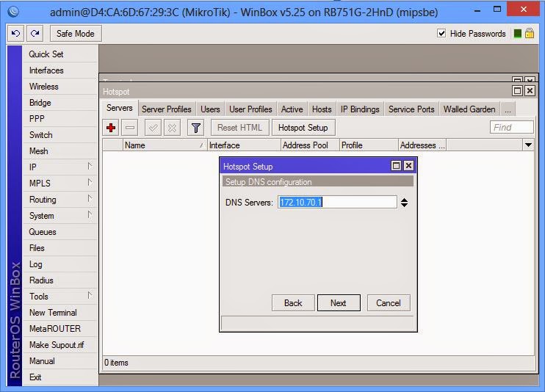The image size is (545, 392).
Task: Click the Undo arrow icon
Action: (15, 33)
